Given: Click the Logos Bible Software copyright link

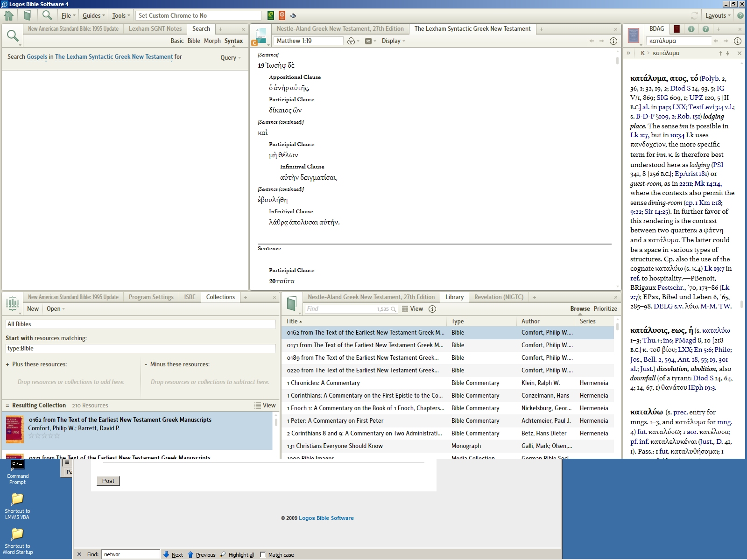Looking at the screenshot, I should (326, 518).
